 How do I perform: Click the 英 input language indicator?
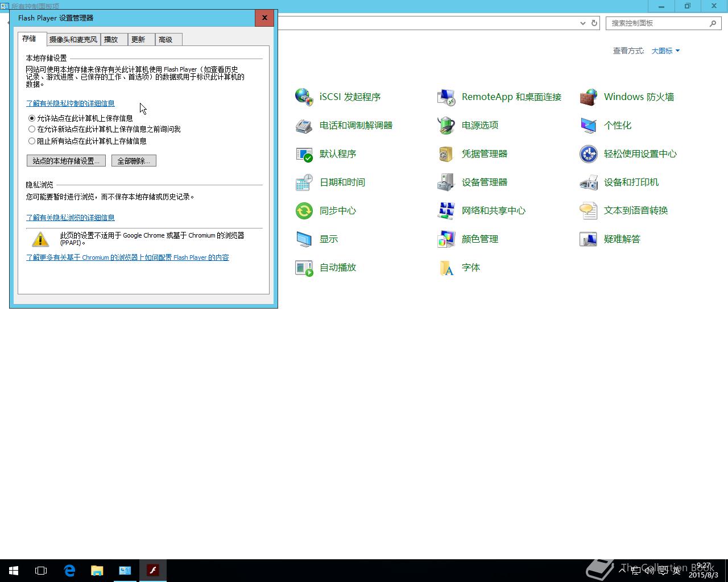(x=677, y=571)
